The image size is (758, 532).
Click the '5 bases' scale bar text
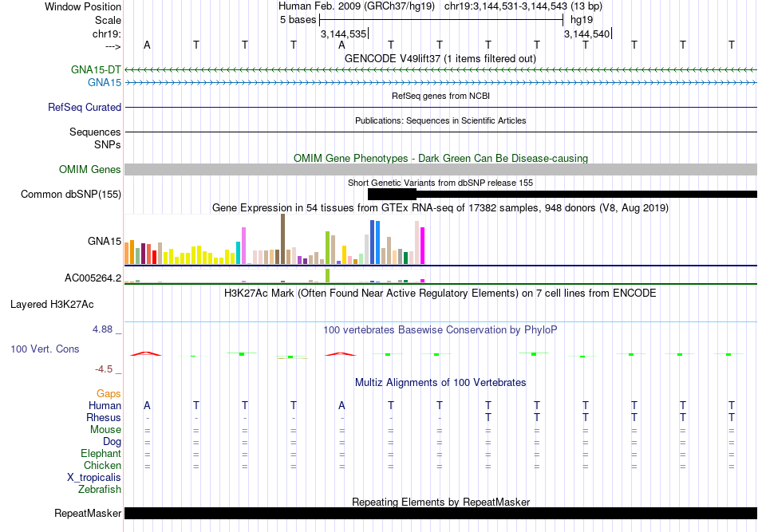[298, 20]
